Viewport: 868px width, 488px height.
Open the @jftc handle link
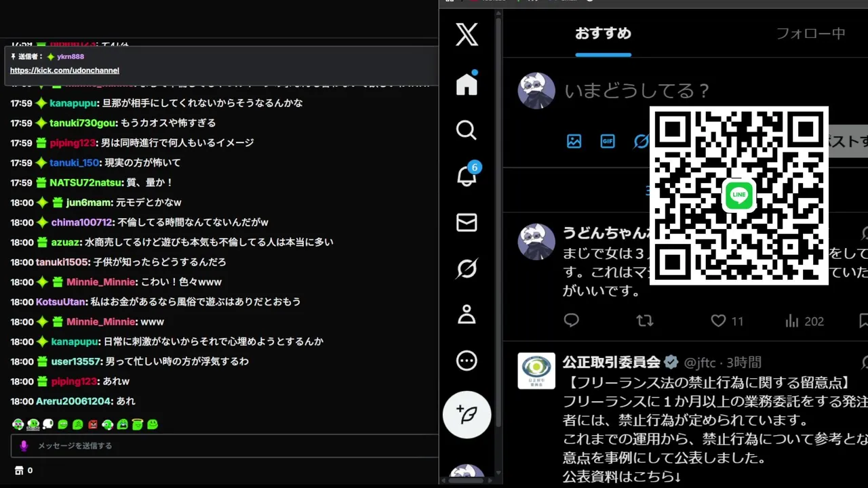coord(699,363)
